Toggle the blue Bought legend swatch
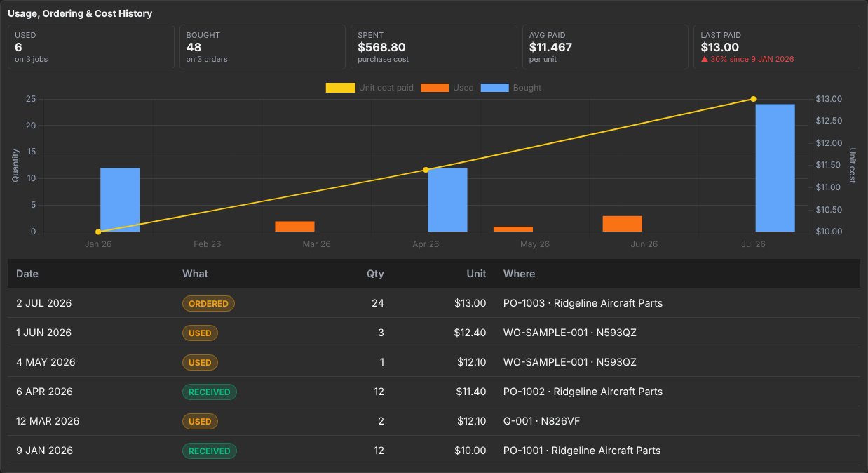 [x=495, y=88]
